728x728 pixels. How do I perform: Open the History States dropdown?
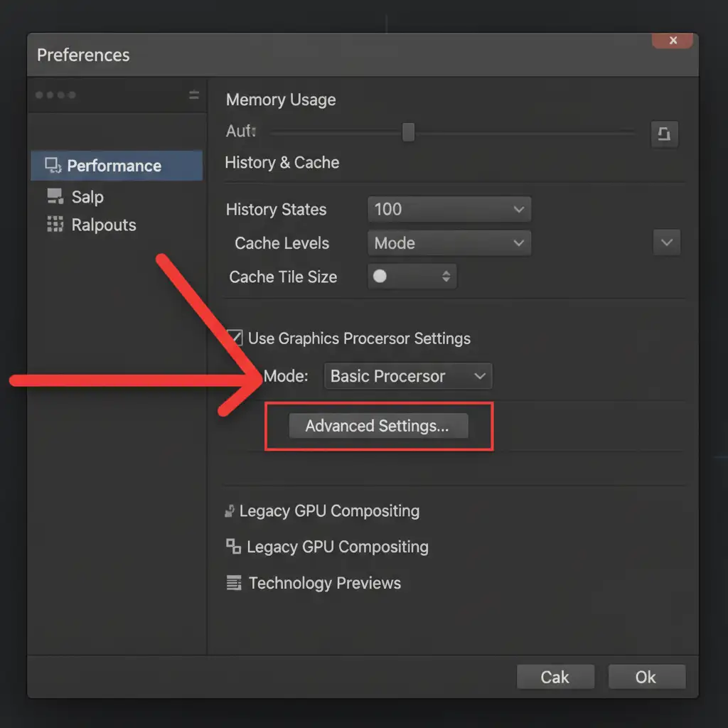[x=449, y=209]
